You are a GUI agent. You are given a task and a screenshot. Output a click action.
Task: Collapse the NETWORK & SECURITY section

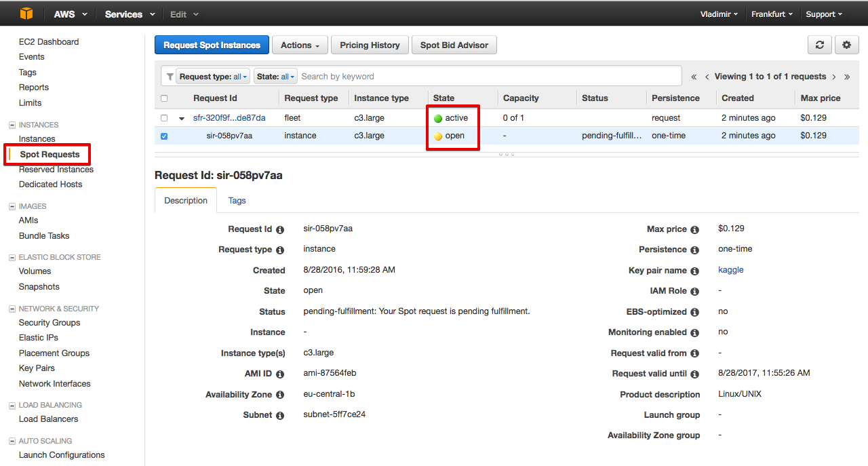(12, 309)
